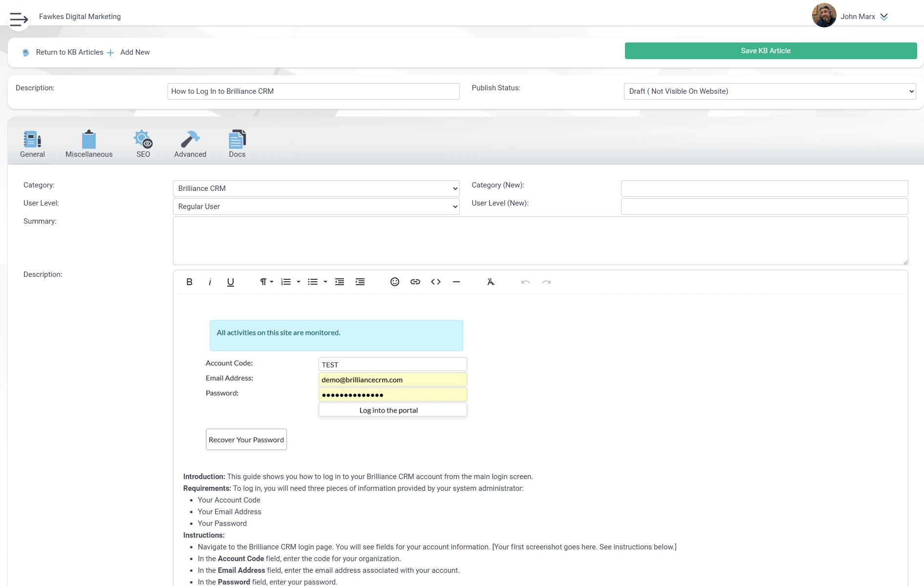Switch to the Advanced tab

pos(190,144)
